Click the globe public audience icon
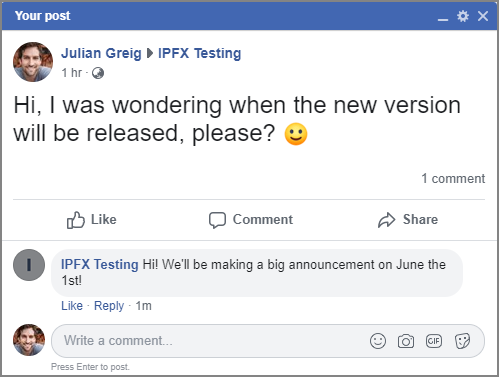The width and height of the screenshot is (499, 377). click(98, 73)
